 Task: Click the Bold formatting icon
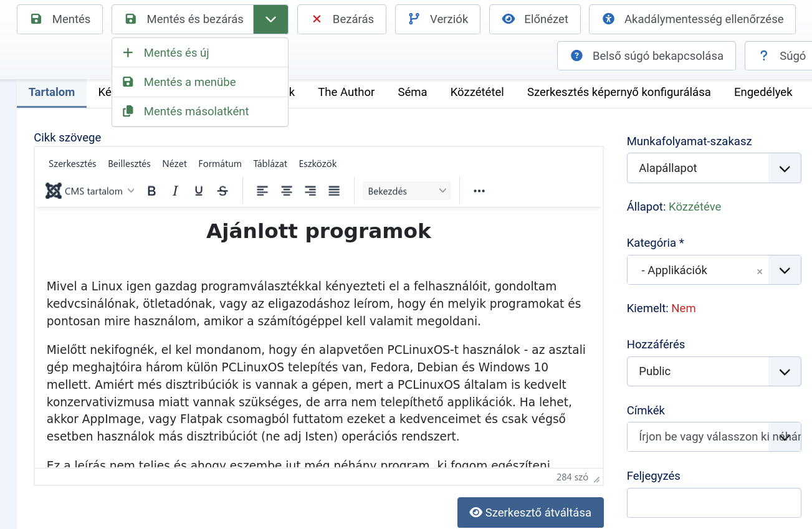[151, 191]
